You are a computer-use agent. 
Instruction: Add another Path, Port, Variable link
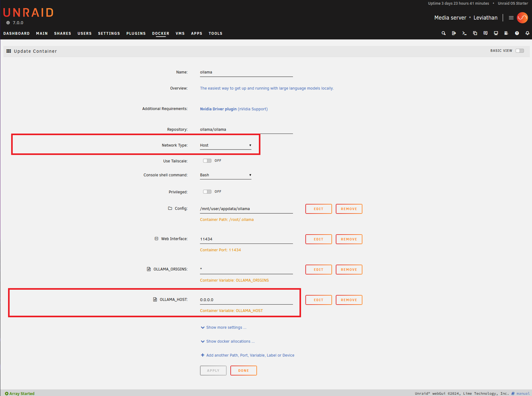pyautogui.click(x=247, y=355)
